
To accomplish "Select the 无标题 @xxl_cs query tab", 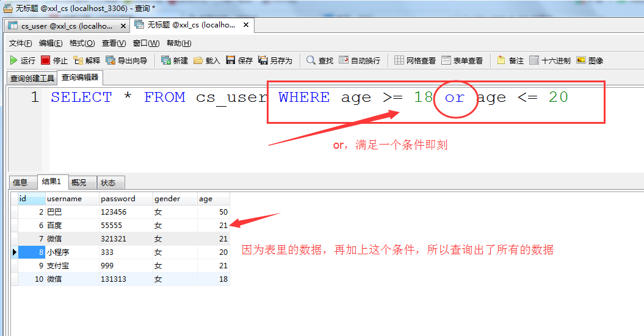I will pyautogui.click(x=191, y=25).
